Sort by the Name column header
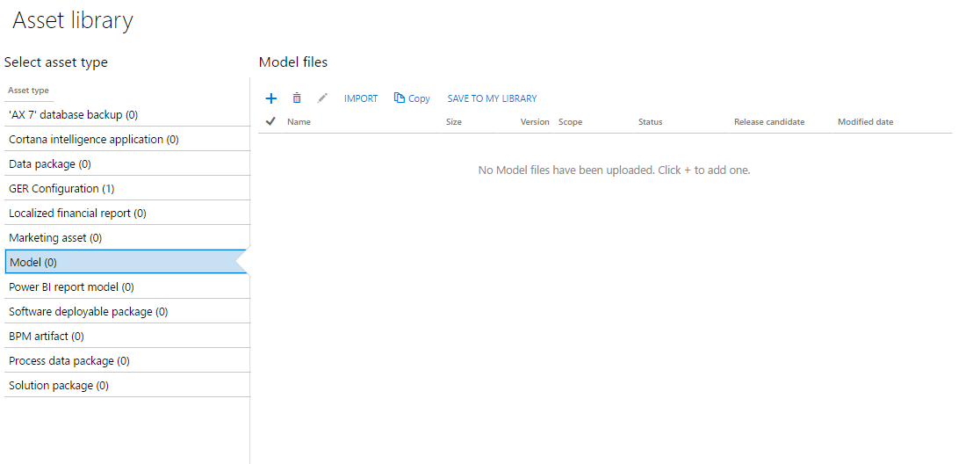Image resolution: width=980 pixels, height=464 pixels. tap(299, 122)
